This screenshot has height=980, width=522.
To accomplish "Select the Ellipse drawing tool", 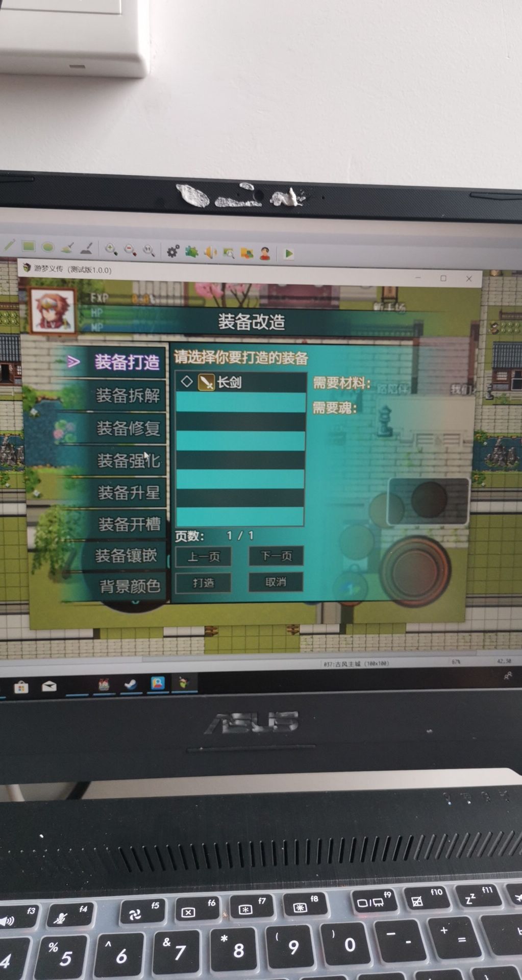I will (x=48, y=247).
